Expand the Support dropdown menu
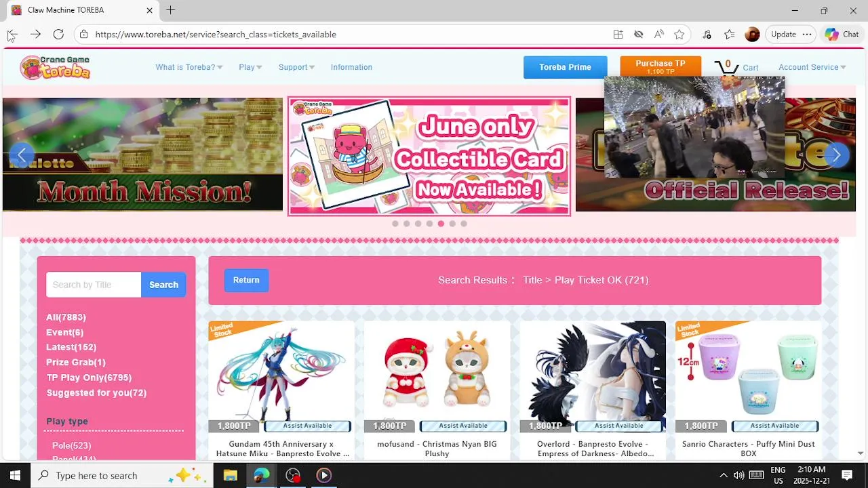This screenshot has width=868, height=488. (296, 67)
